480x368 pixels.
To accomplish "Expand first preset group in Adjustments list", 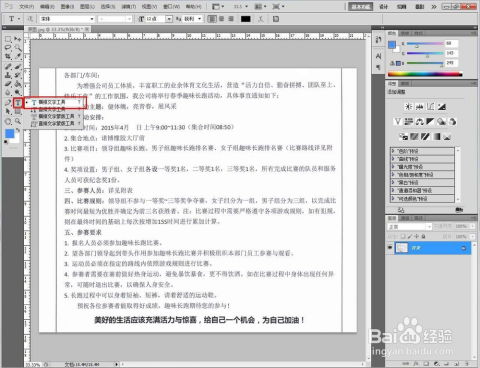I will click(x=394, y=151).
